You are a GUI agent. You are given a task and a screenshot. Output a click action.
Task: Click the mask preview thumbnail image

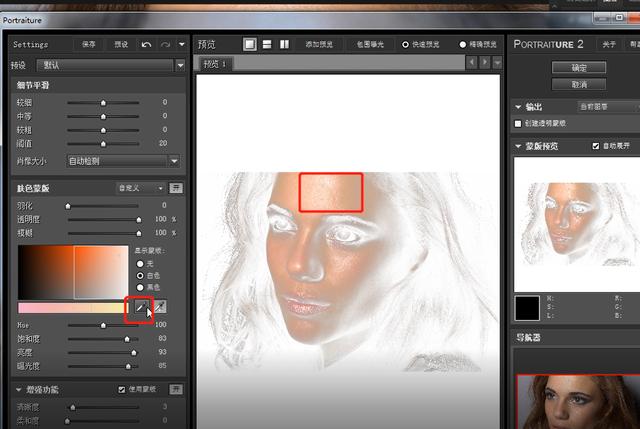pos(577,225)
